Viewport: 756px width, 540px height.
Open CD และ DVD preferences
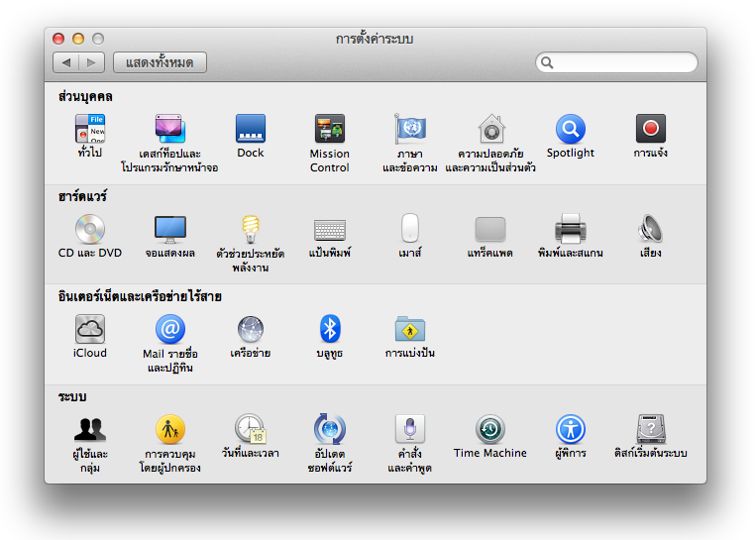(90, 229)
